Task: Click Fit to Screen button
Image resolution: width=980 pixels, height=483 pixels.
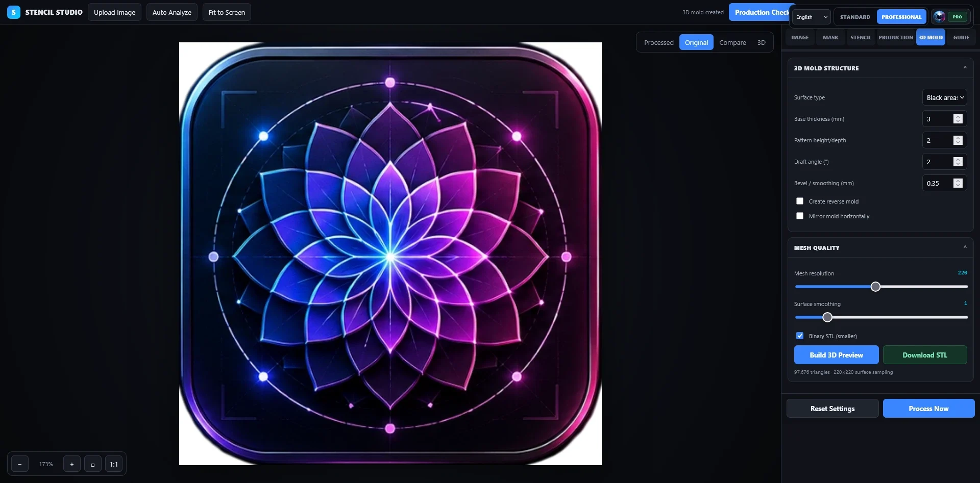Action: pos(227,12)
